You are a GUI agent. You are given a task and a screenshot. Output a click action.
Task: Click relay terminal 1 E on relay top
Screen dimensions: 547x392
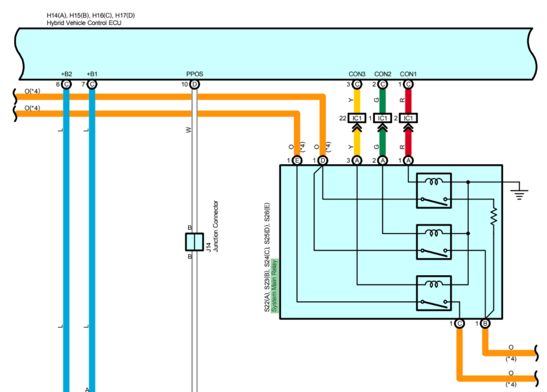coord(297,161)
